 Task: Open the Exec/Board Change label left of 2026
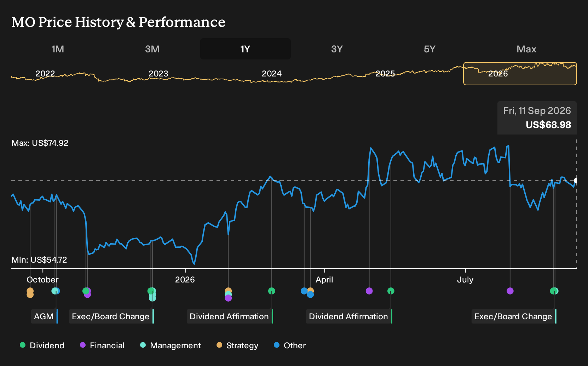111,316
